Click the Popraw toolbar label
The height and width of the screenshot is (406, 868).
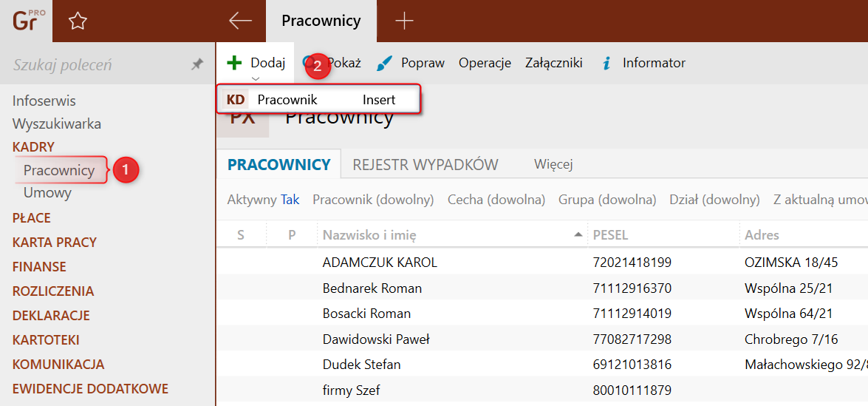coord(423,63)
